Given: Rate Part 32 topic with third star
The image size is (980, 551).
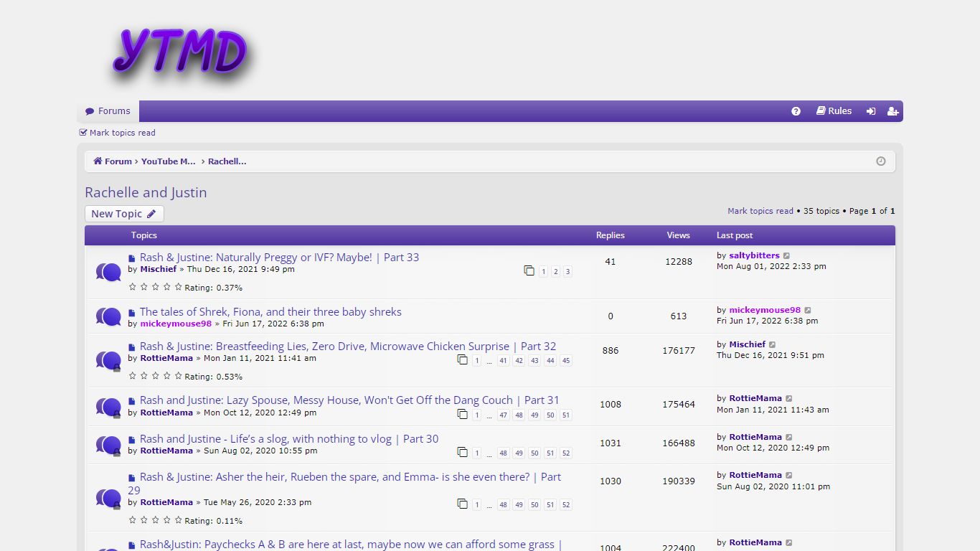Looking at the screenshot, I should coord(155,376).
